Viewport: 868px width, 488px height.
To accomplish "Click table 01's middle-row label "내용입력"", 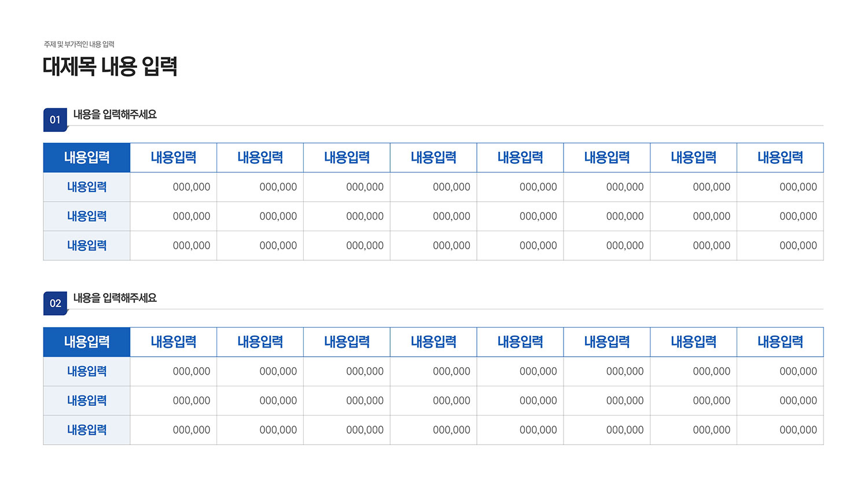I will (x=87, y=216).
